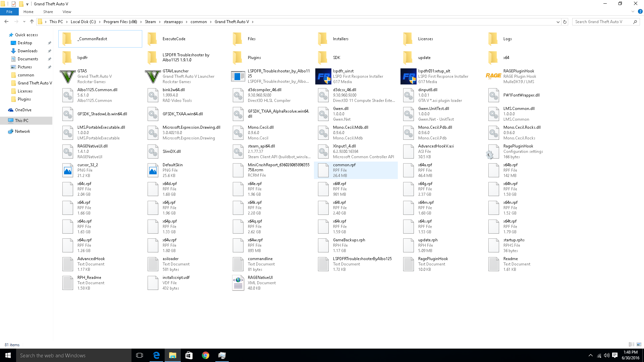Expand the ribbon with the chevron
Viewport: 644px width, 362px height.
633,11
